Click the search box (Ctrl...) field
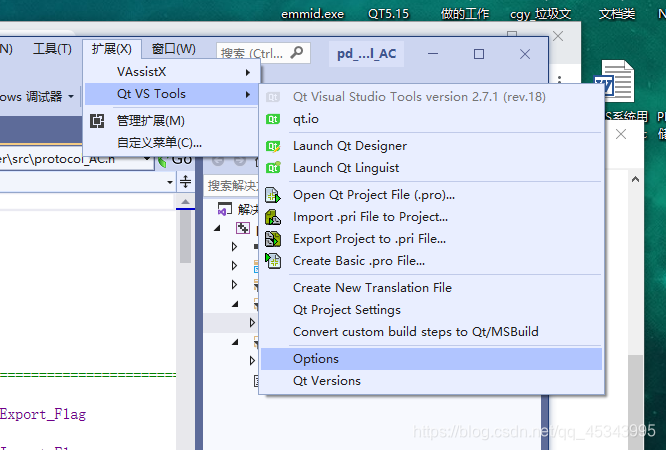Screen dimensions: 666x450 pyautogui.click(x=263, y=53)
